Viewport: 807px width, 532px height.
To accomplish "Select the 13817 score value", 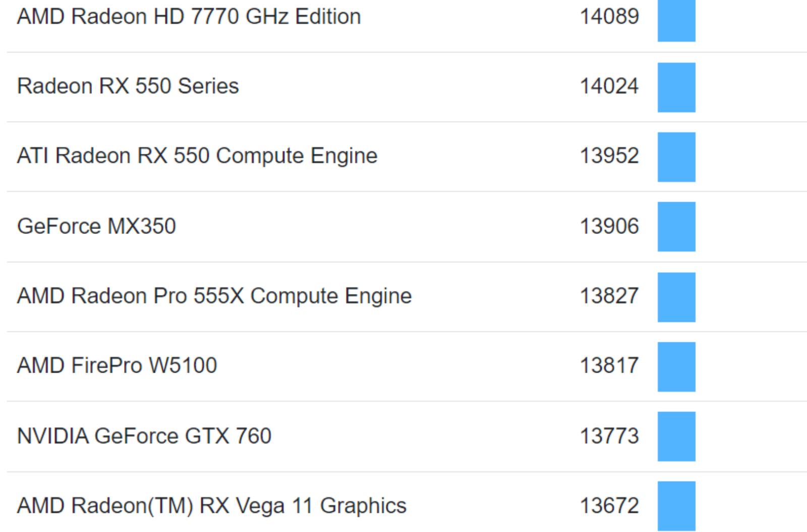I will click(609, 365).
